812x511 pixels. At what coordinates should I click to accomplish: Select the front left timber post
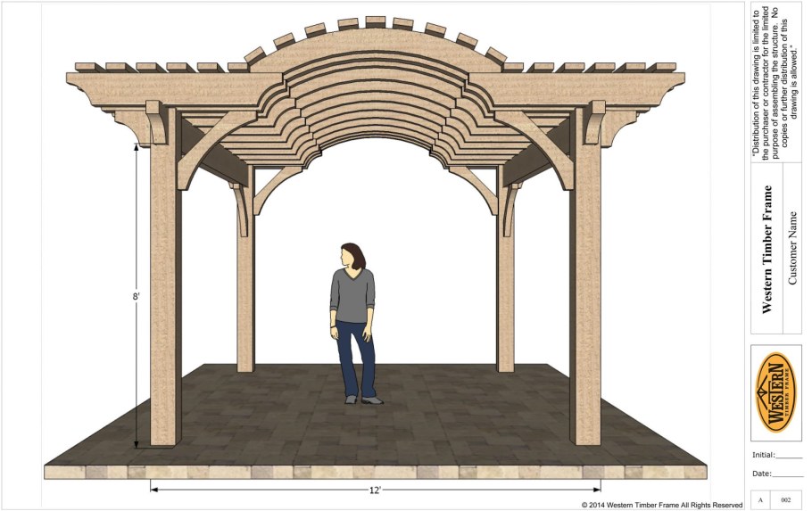(x=166, y=285)
